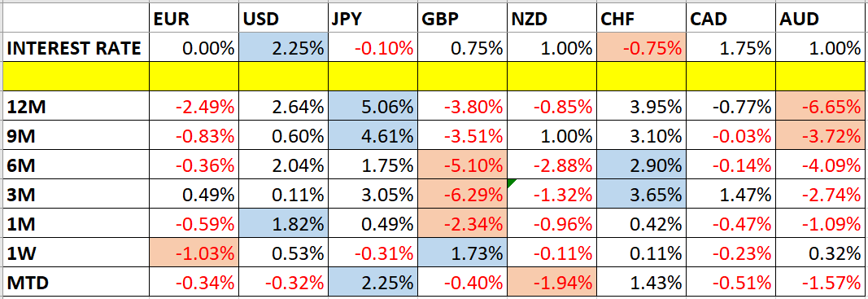Click the NZD MTD cell showing -1.94%
Screen dimensions: 868x299
[x=552, y=283]
